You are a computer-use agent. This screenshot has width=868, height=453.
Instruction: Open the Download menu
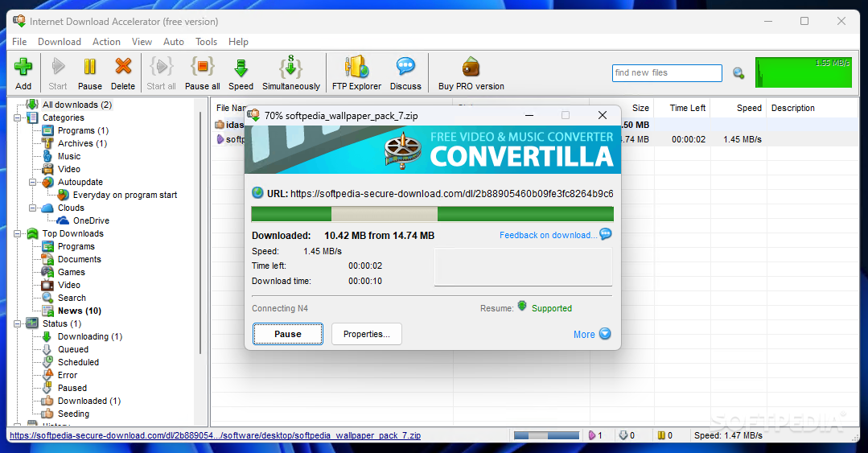click(x=60, y=42)
